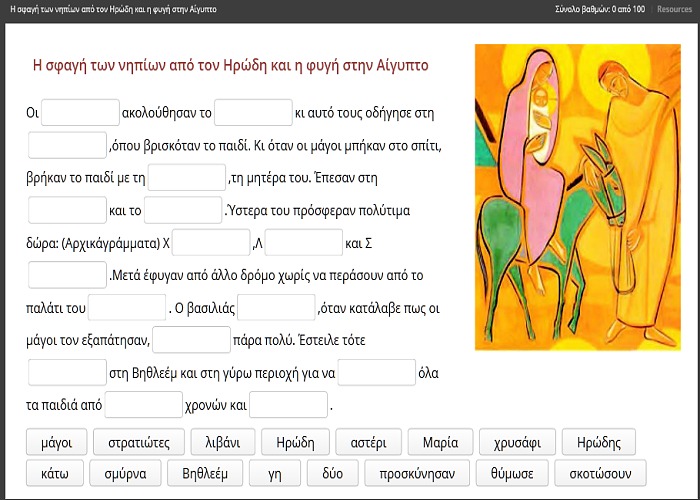The height and width of the screenshot is (500, 700).
Task: Click the score text 'Σύνολο βαθμών: 0 από 100'
Action: point(600,9)
